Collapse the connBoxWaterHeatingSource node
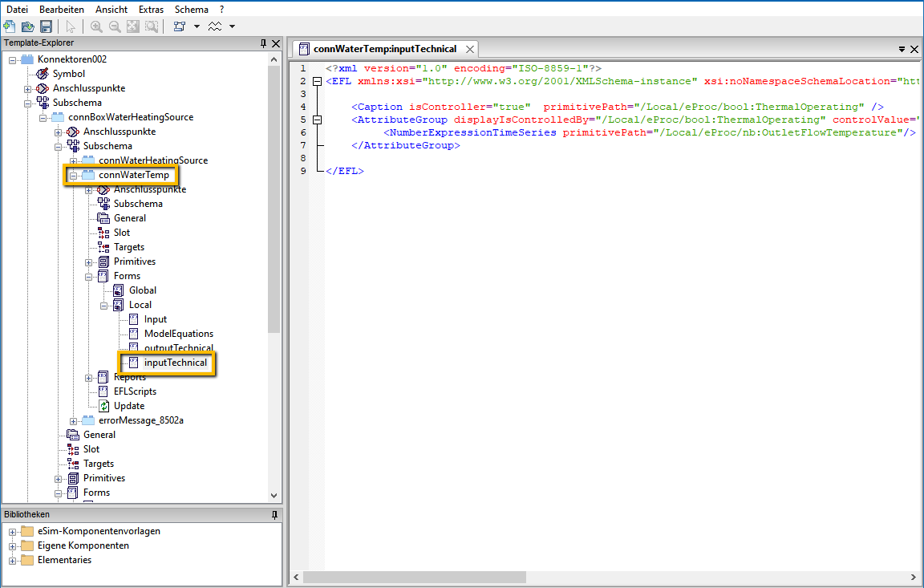 43,118
